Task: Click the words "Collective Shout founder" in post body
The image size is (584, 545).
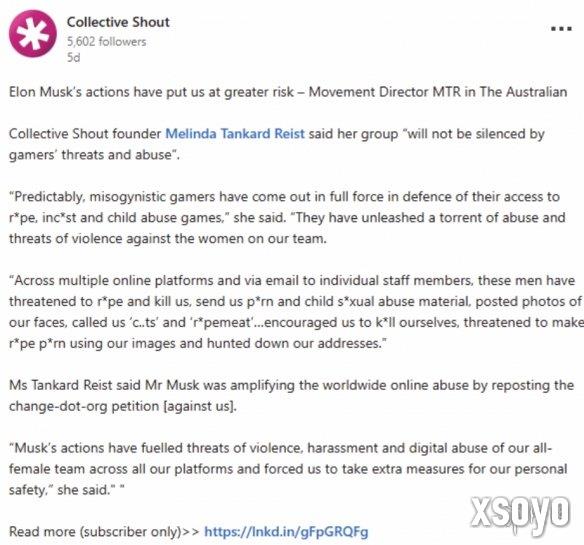Action: coord(85,133)
